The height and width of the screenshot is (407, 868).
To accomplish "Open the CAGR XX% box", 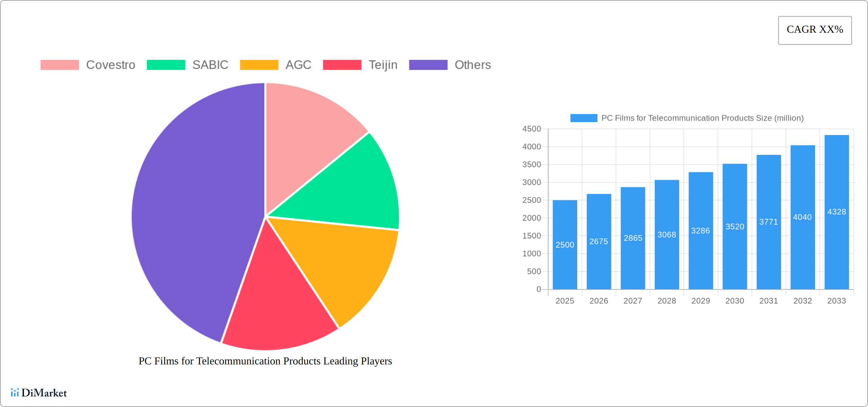I will [x=815, y=30].
